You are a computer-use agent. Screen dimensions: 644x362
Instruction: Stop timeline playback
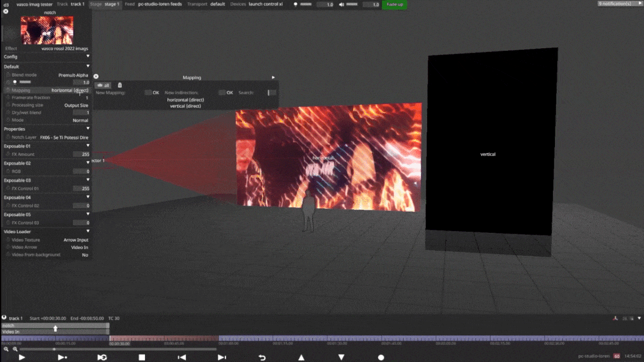pyautogui.click(x=142, y=357)
